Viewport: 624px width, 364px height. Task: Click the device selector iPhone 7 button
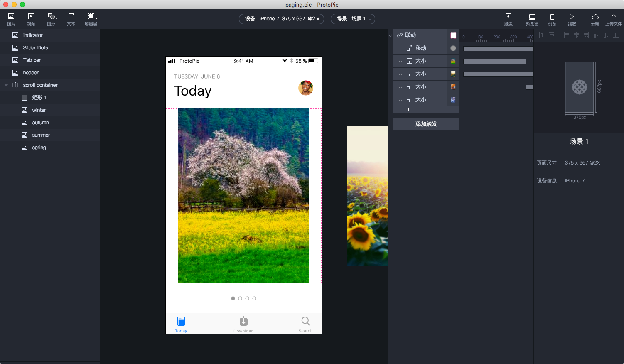click(x=281, y=19)
